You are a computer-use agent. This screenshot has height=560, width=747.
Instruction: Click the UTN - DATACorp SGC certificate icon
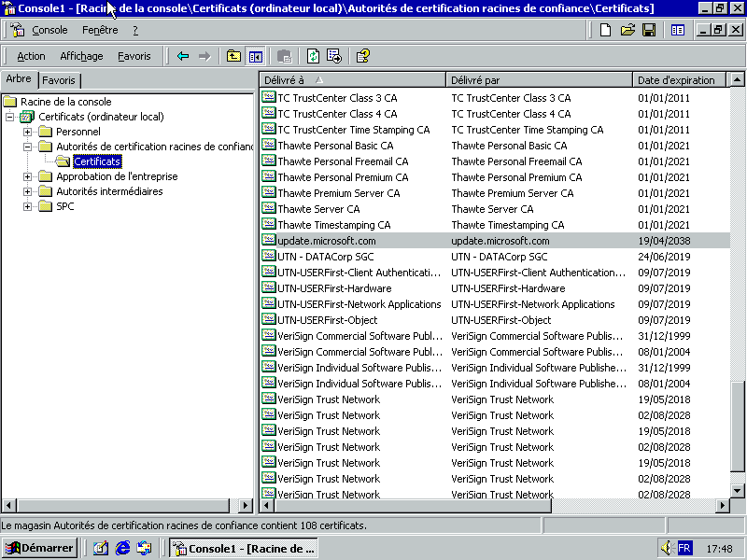269,256
